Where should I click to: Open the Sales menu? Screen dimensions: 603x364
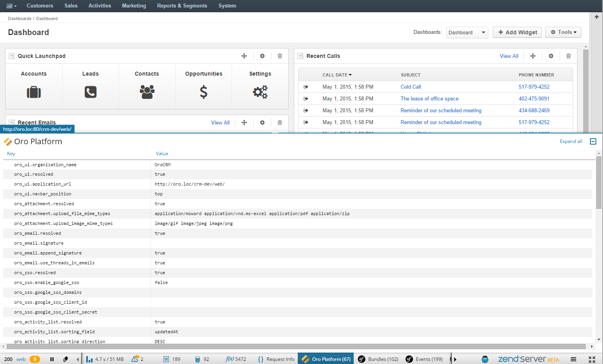coord(71,6)
